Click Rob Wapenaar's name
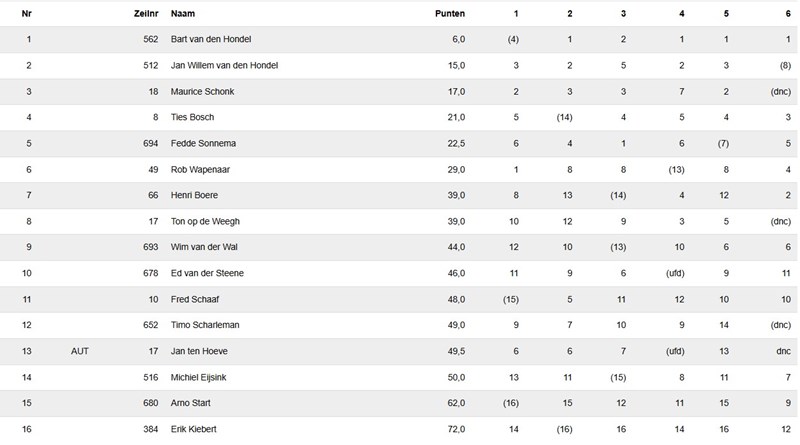800x445 pixels. point(200,169)
